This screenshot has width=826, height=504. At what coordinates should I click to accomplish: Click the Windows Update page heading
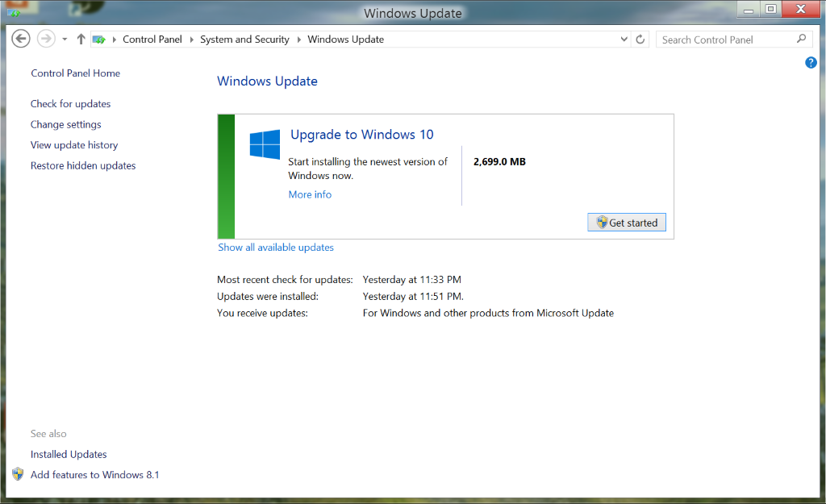click(267, 81)
